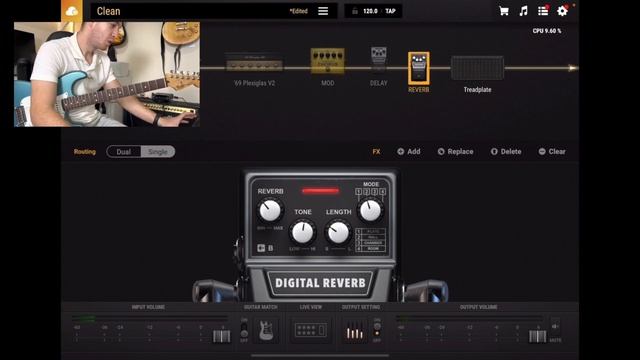The image size is (640, 360).
Task: Click the LENGTH knob on the pedal
Action: pyautogui.click(x=338, y=232)
